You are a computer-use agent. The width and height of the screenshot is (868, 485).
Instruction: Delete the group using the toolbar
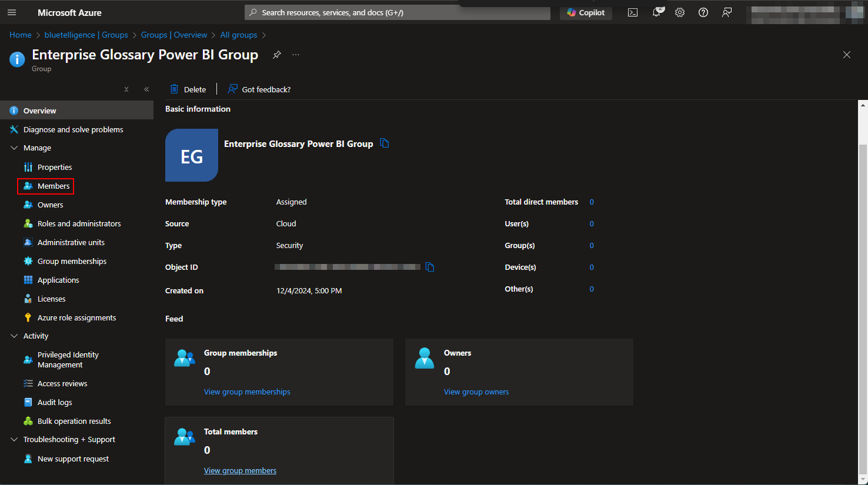[188, 89]
